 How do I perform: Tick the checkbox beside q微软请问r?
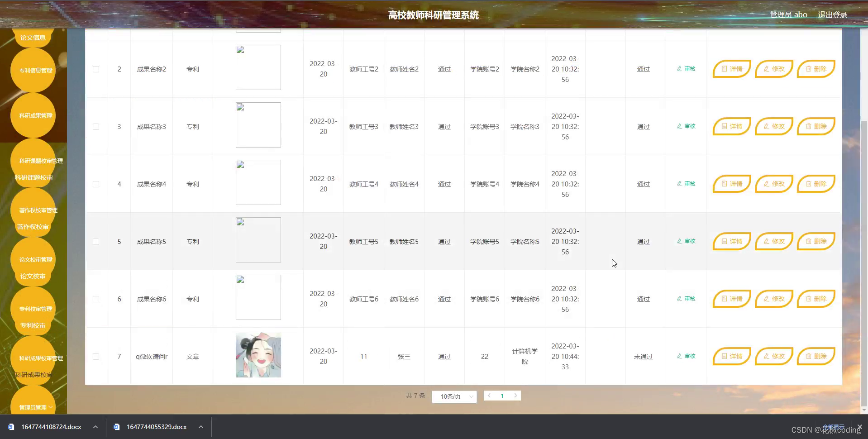95,356
